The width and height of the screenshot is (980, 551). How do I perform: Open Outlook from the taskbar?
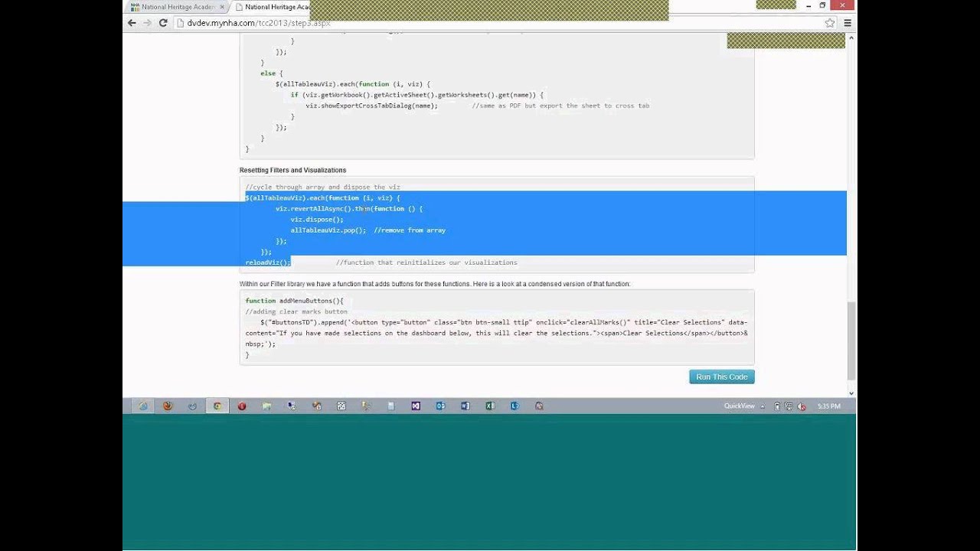pyautogui.click(x=440, y=406)
